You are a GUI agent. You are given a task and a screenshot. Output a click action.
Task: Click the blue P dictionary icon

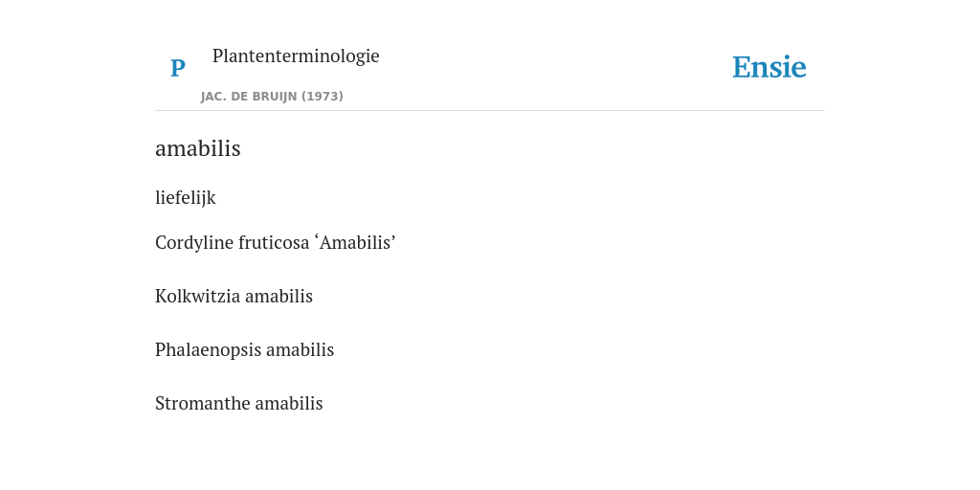(x=177, y=68)
